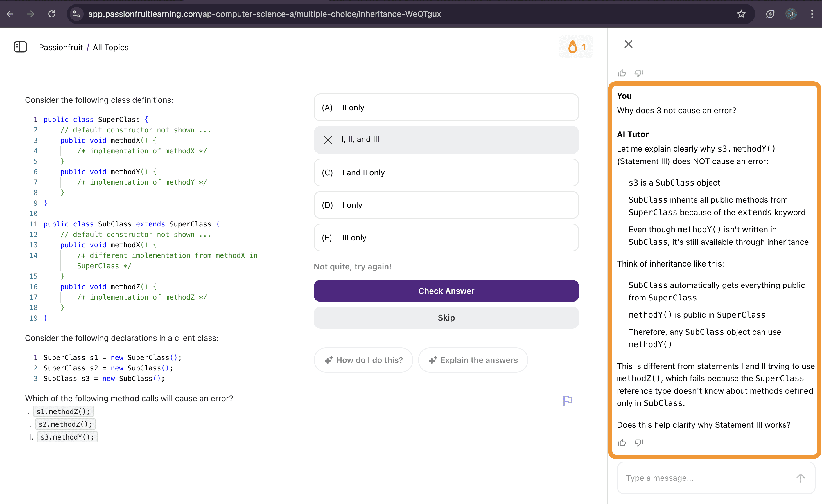Flag this question with the flag icon
Screen dimensions: 822x504
click(568, 400)
